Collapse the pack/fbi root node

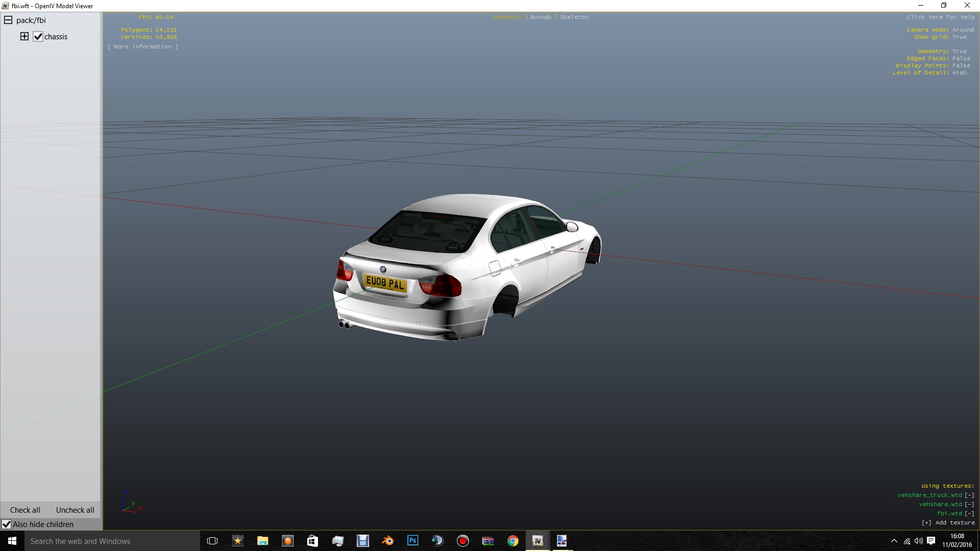pos(8,20)
